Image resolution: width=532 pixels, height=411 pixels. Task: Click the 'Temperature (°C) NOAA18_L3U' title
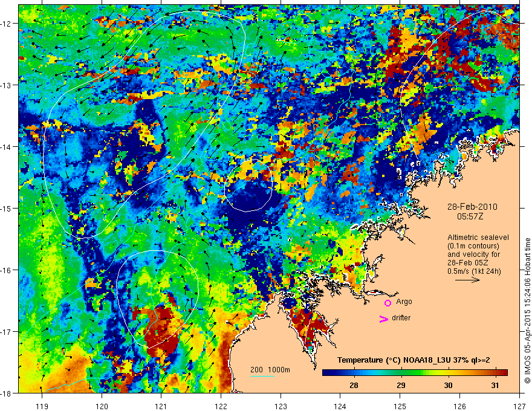point(394,360)
